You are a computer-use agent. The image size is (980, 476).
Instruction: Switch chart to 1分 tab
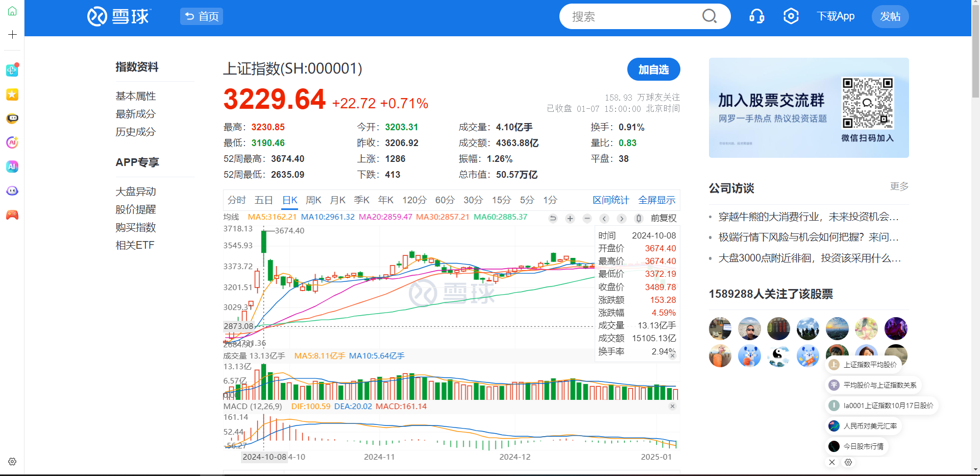tap(550, 200)
